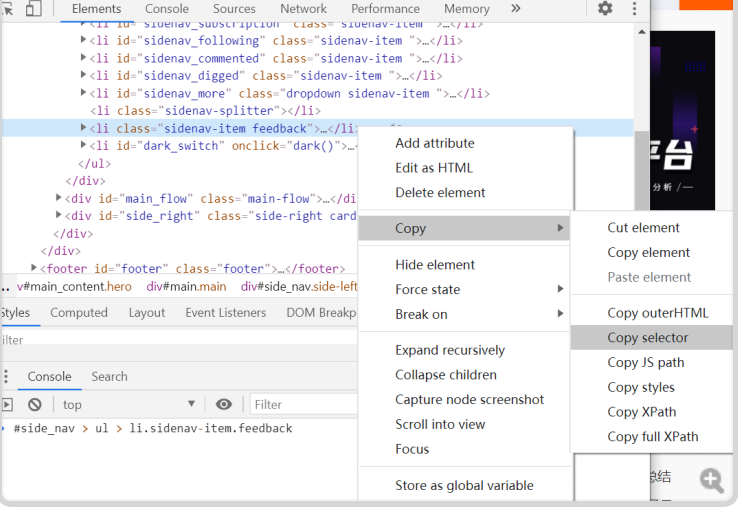This screenshot has height=509, width=738.
Task: Toggle the device toolbar icon
Action: [33, 8]
